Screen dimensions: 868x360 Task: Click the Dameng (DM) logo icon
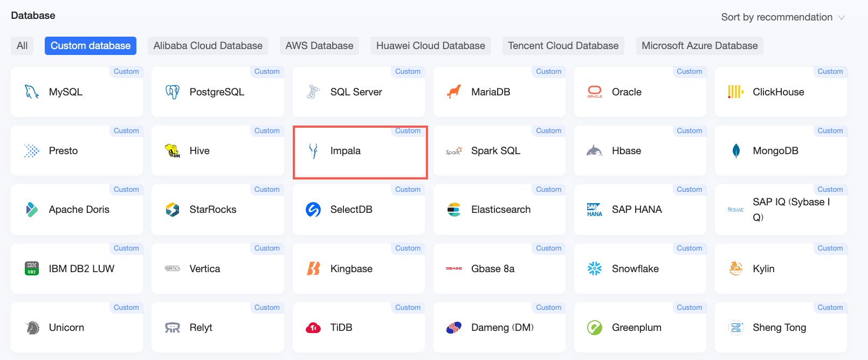pyautogui.click(x=454, y=328)
